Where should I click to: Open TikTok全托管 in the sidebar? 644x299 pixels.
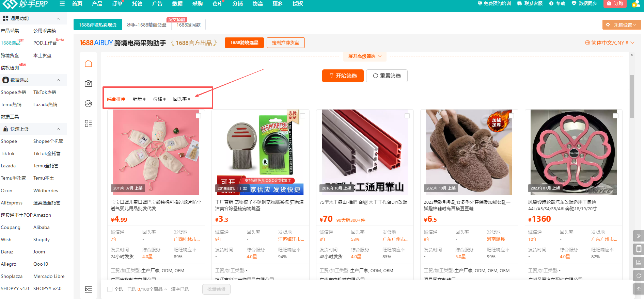[x=47, y=153]
